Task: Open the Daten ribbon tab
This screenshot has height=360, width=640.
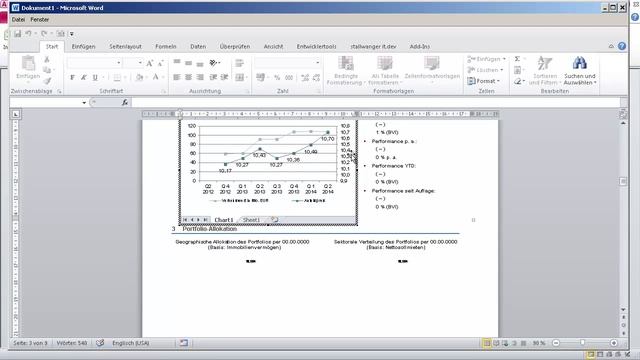Action: click(198, 47)
